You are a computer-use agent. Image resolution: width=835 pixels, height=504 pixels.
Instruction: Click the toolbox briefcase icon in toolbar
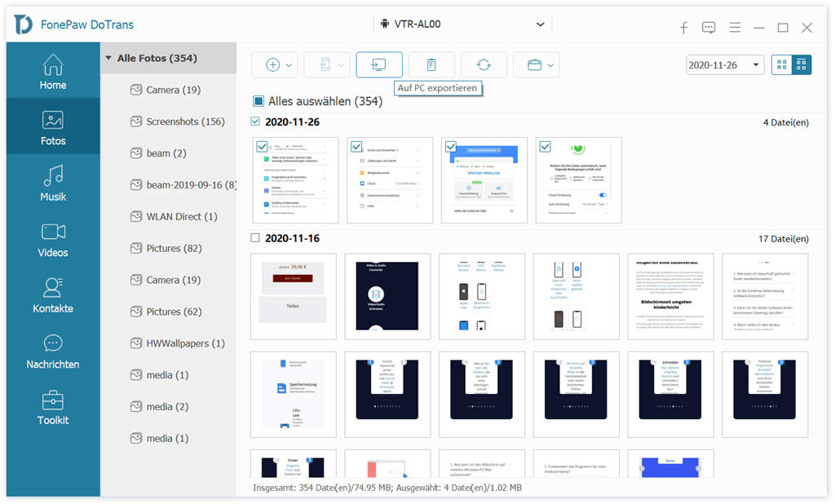[x=534, y=65]
